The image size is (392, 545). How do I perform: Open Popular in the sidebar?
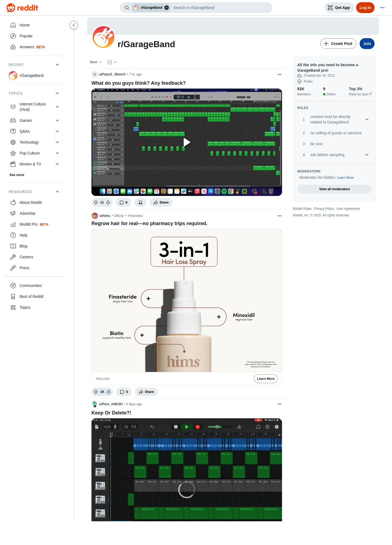point(34,36)
